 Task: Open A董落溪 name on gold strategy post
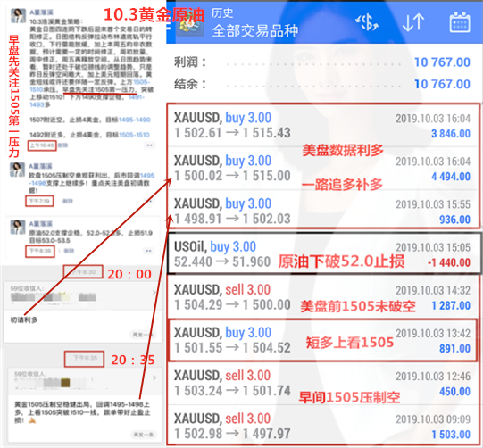tap(41, 12)
